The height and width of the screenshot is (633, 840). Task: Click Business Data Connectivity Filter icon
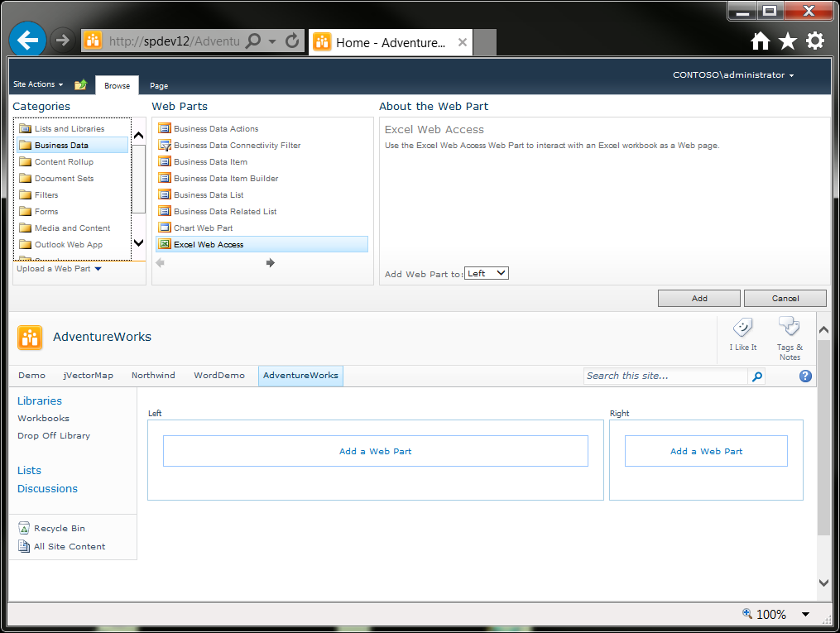coord(165,145)
